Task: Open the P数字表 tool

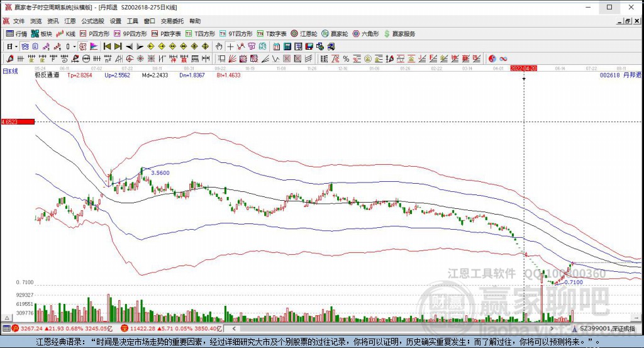Action: 166,34
